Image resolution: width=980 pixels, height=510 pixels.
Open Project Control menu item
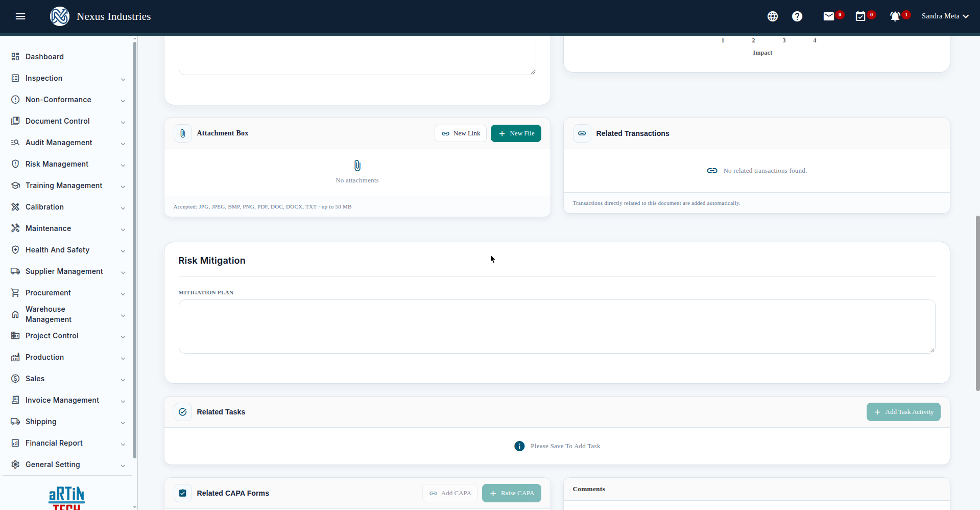point(68,336)
